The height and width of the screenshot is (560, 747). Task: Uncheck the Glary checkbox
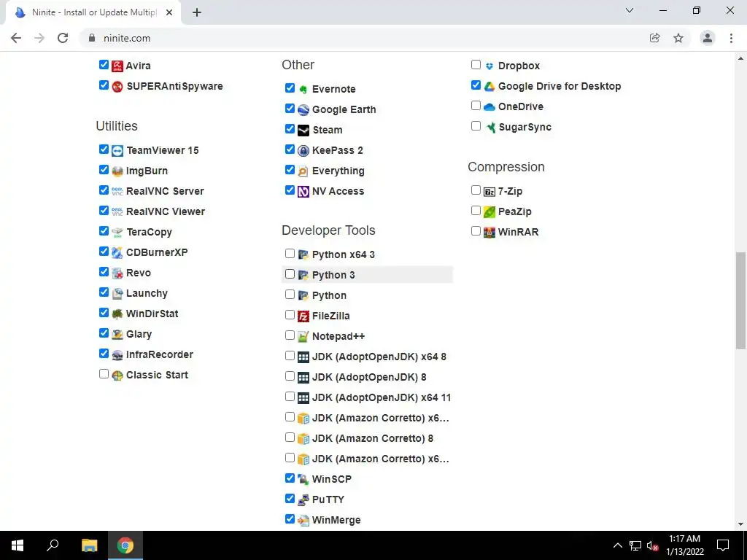pos(104,332)
